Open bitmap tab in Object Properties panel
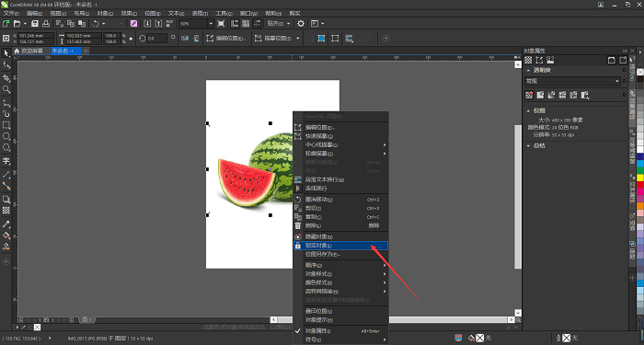This screenshot has height=345, width=644. (550, 61)
